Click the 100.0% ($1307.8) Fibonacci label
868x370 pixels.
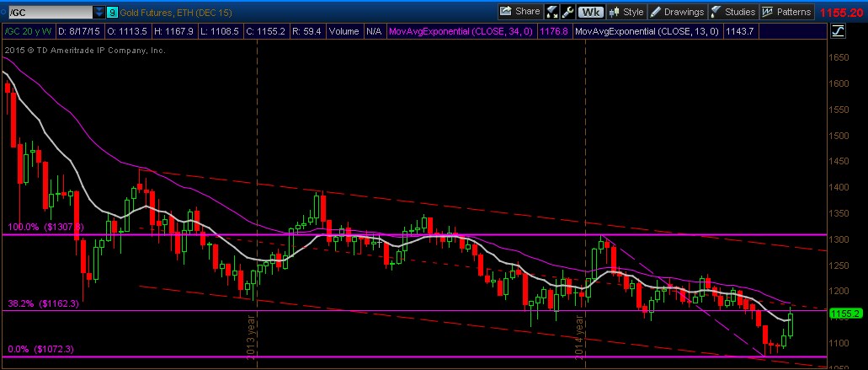tap(46, 227)
